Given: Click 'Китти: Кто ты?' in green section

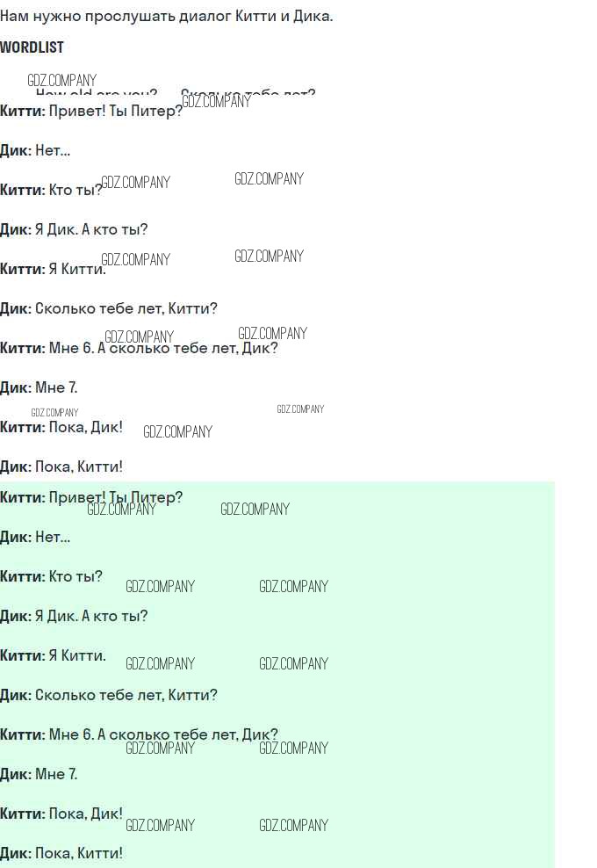Looking at the screenshot, I should (x=52, y=576).
